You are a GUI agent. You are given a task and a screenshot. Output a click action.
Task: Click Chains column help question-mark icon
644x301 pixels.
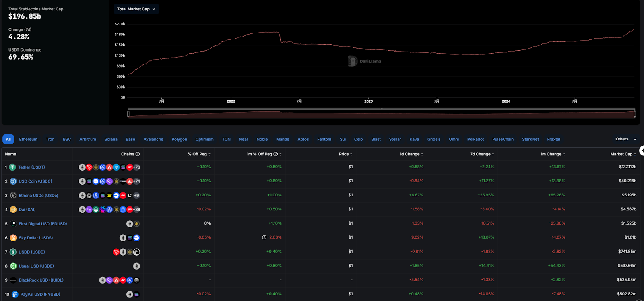[x=138, y=154]
